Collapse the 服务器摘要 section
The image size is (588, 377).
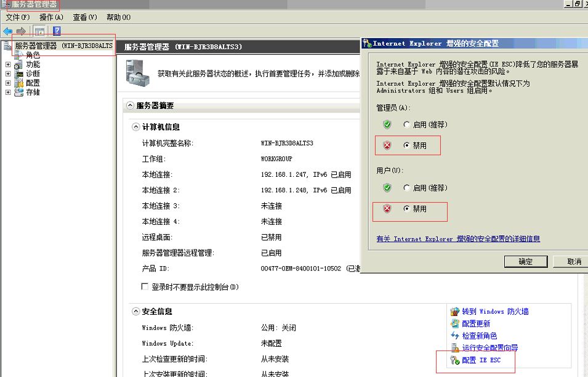(x=130, y=105)
